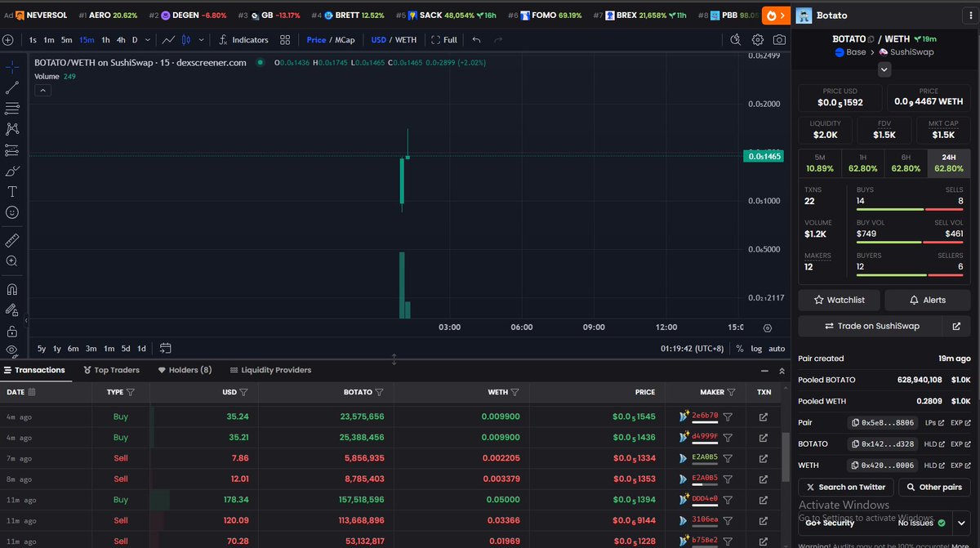Toggle stay in drawing mode
The height and width of the screenshot is (548, 980).
tap(12, 310)
